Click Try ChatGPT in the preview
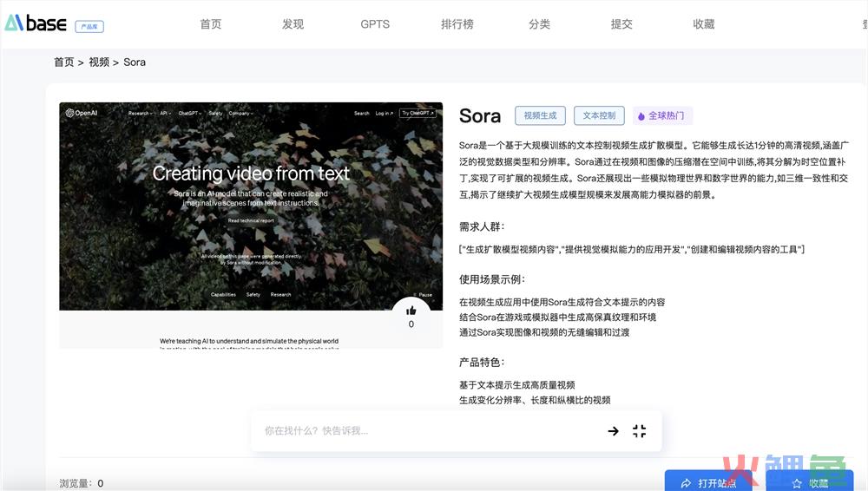Image resolution: width=868 pixels, height=491 pixels. 418,113
